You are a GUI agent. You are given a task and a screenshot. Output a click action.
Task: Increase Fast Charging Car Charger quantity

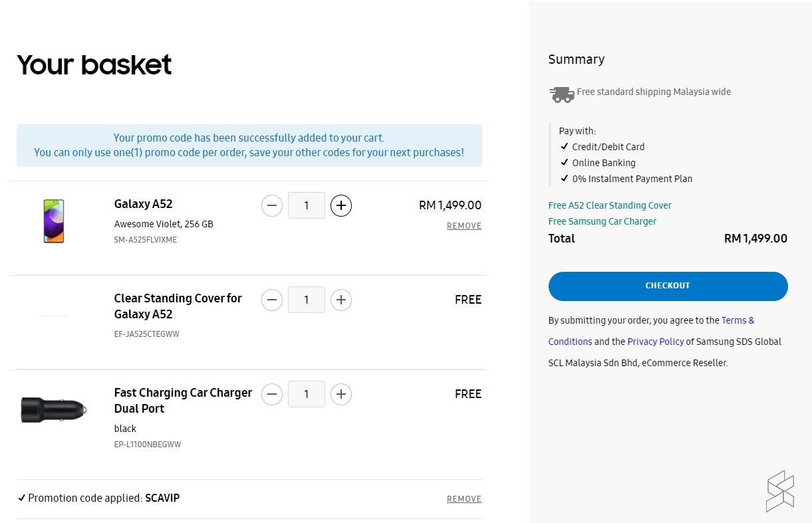tap(341, 394)
